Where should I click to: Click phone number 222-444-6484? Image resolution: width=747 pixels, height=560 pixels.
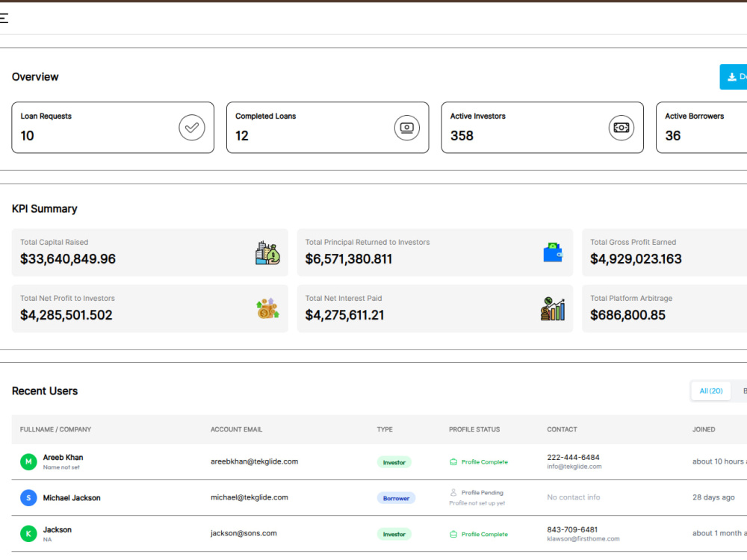tap(573, 457)
